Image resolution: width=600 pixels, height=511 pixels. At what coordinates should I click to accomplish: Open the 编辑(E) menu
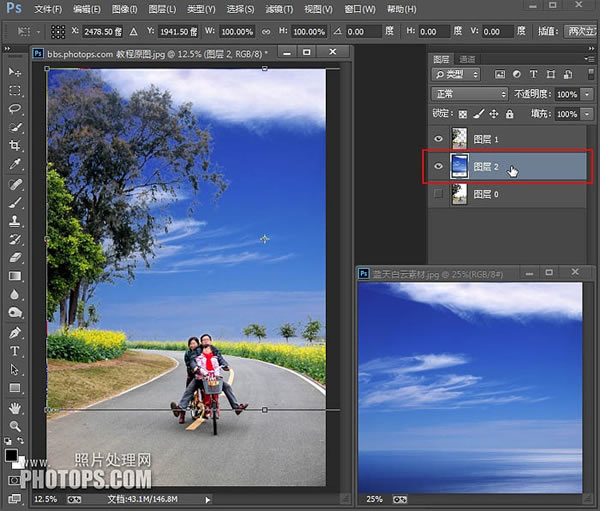click(87, 9)
